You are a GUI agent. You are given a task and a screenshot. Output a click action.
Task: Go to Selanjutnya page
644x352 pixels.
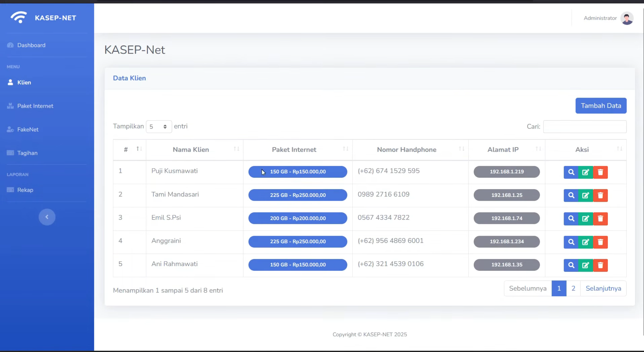pyautogui.click(x=603, y=288)
